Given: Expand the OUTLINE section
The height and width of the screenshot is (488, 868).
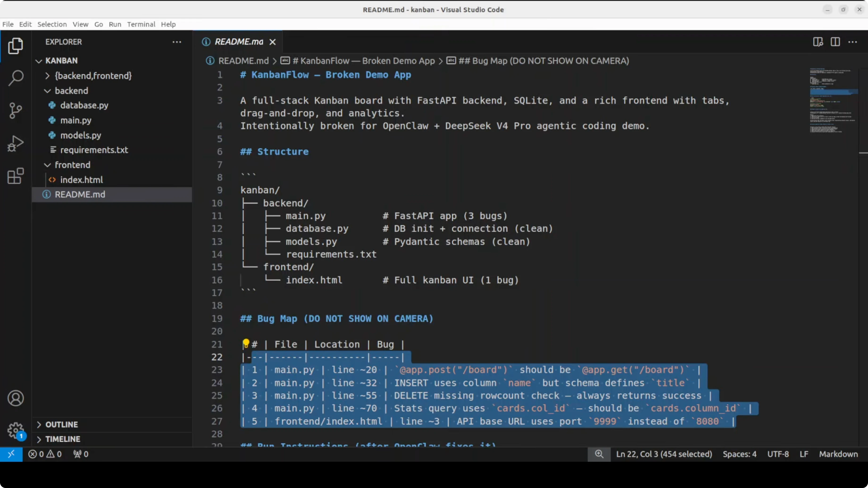Looking at the screenshot, I should (x=62, y=424).
